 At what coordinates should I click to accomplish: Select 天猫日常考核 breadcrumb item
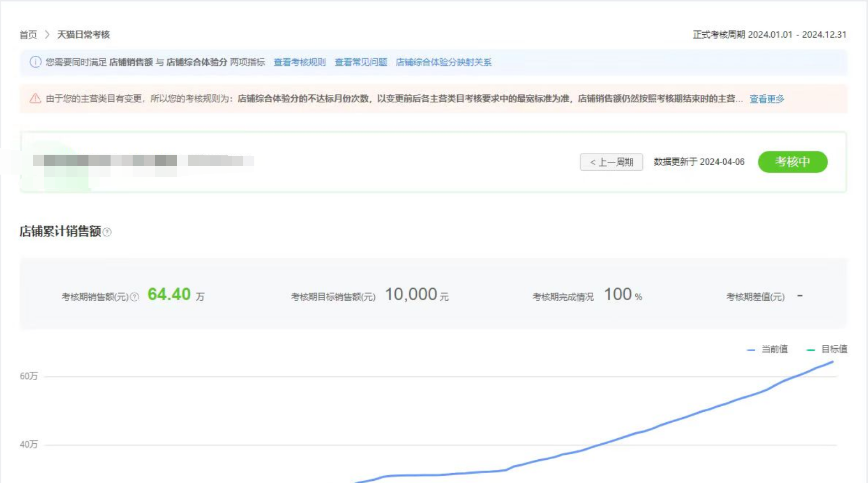click(83, 34)
